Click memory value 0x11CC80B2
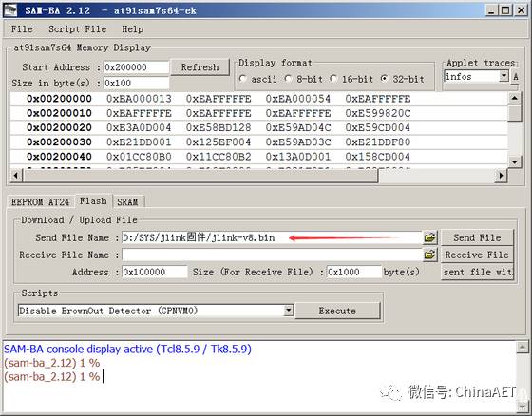This screenshot has height=416, width=532. pyautogui.click(x=218, y=157)
